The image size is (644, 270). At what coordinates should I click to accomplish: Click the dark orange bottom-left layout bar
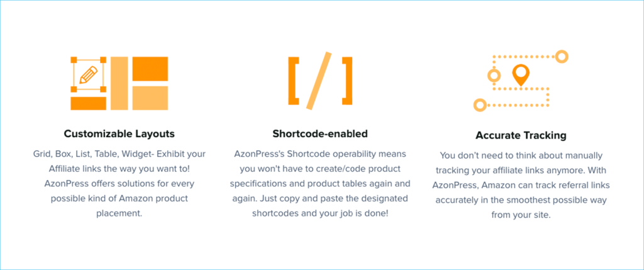pos(88,104)
